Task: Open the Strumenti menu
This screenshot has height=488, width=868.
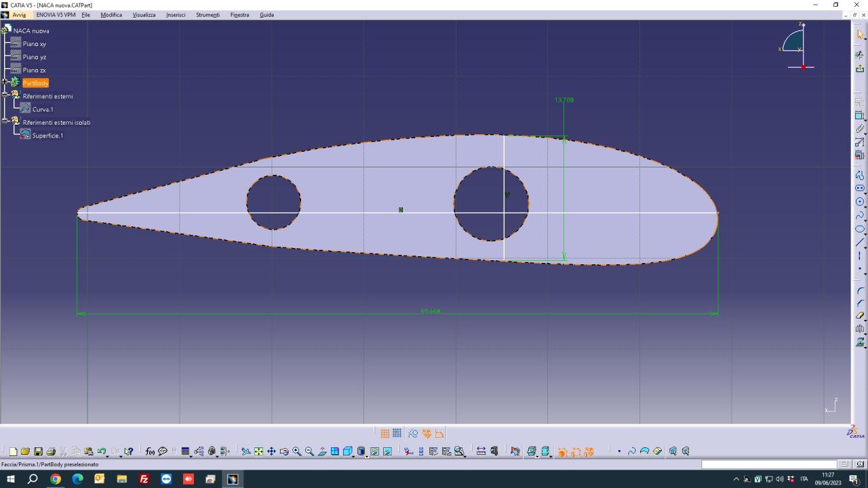Action: [208, 15]
